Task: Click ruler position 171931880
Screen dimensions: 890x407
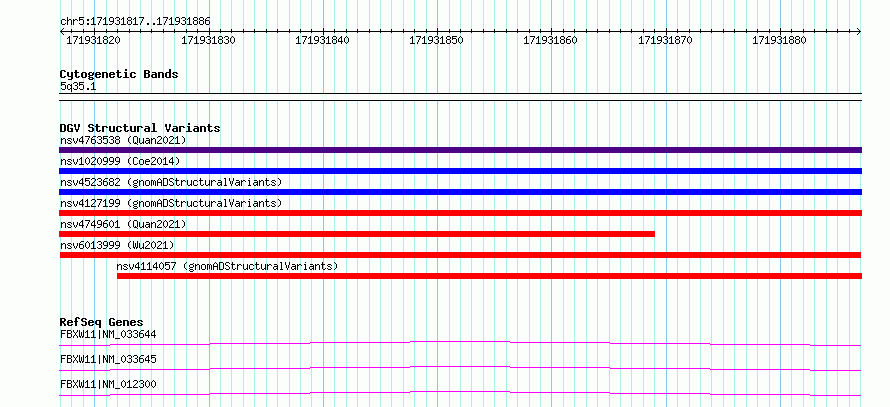Action: coord(779,40)
